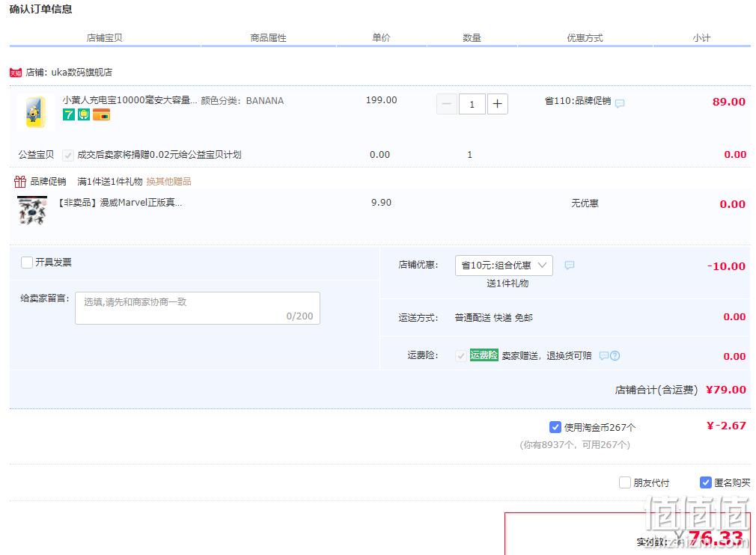Click the 单价 column header
This screenshot has height=555, width=756.
click(381, 37)
